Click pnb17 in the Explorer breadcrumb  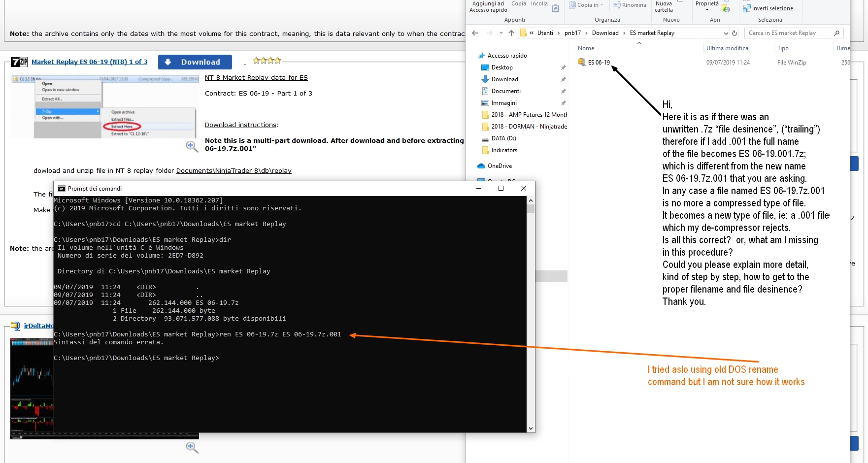[572, 33]
